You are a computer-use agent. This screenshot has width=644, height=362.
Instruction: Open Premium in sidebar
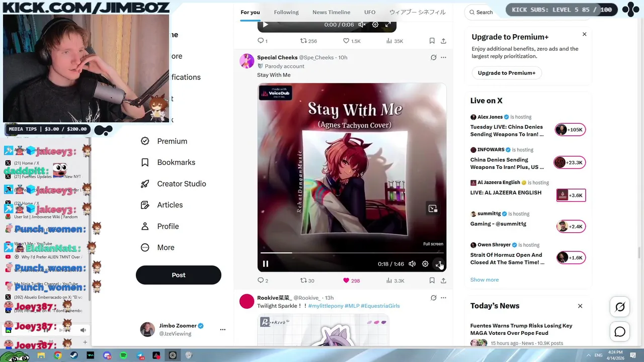(165, 141)
